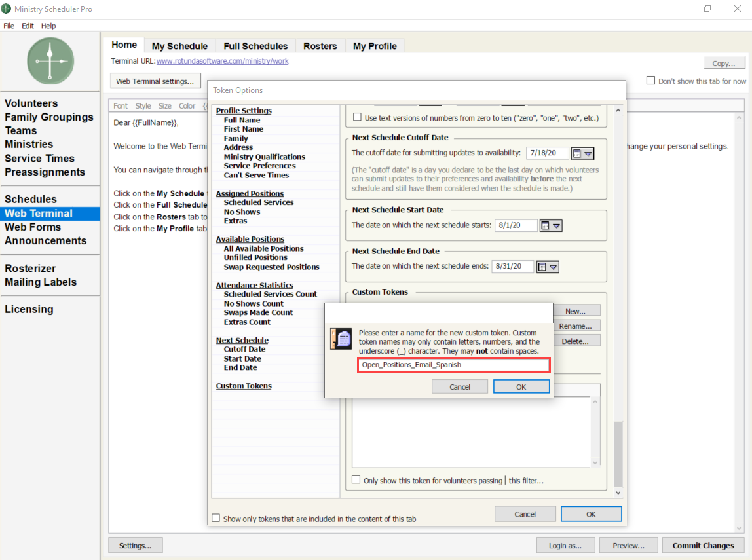Switch to the Full Schedules tab

click(255, 46)
